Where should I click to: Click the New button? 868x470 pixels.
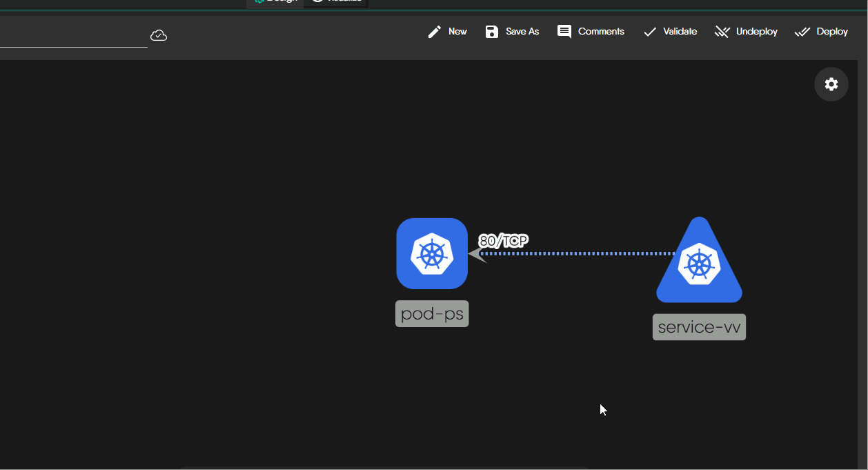pos(457,31)
